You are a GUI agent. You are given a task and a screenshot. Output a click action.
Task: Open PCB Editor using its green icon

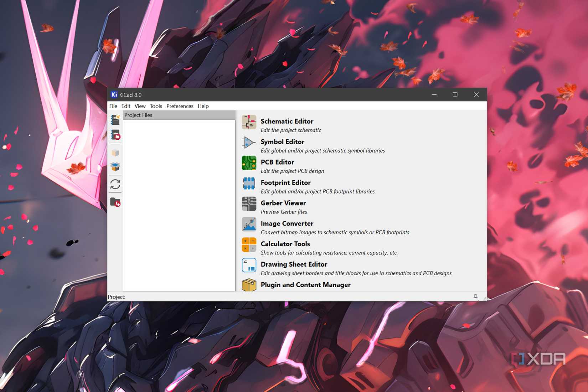click(x=249, y=163)
